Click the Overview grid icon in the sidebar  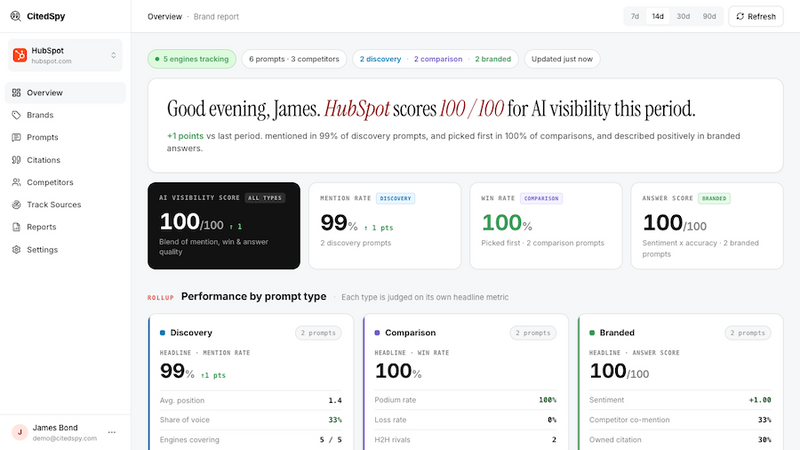(x=16, y=93)
